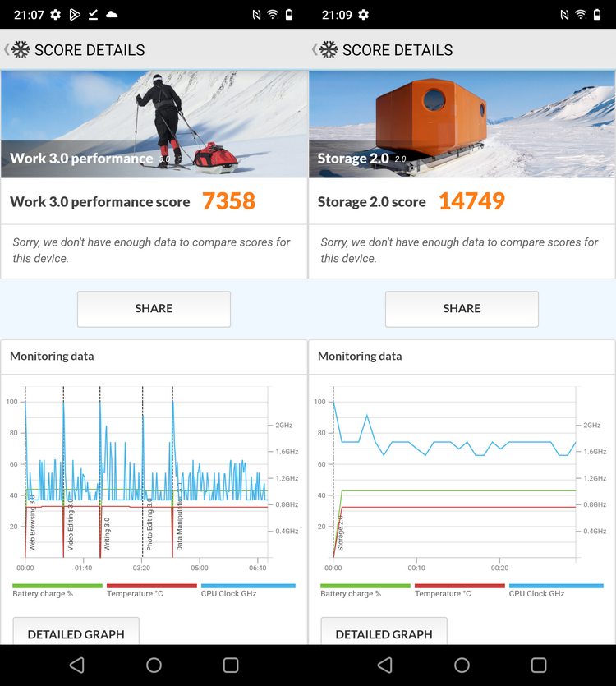Tap the battery icon in left status bar
Image resolution: width=616 pixels, height=686 pixels.
(289, 15)
